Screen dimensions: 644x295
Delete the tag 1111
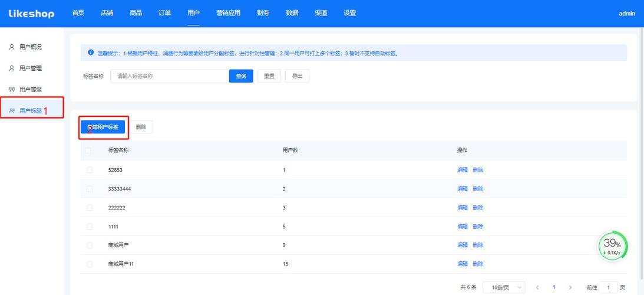click(478, 227)
